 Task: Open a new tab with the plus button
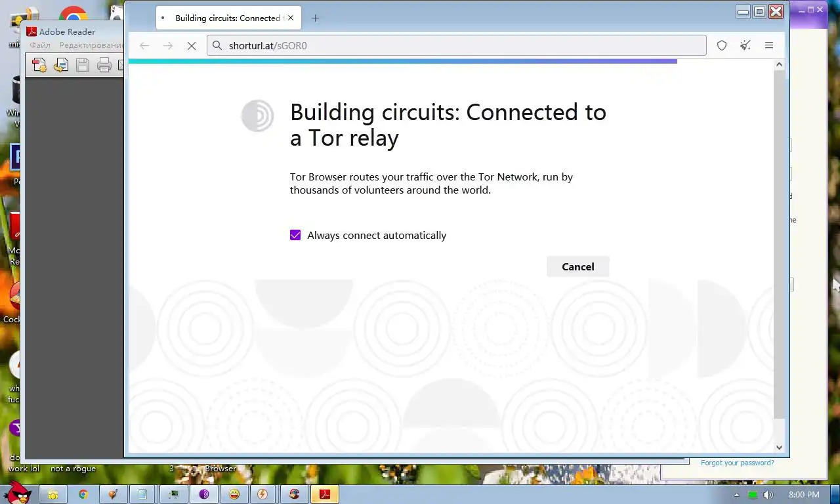click(x=315, y=18)
